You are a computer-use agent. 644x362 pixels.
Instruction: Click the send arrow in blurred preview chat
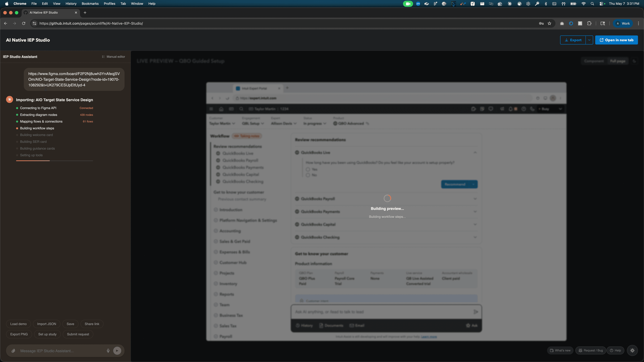475,312
